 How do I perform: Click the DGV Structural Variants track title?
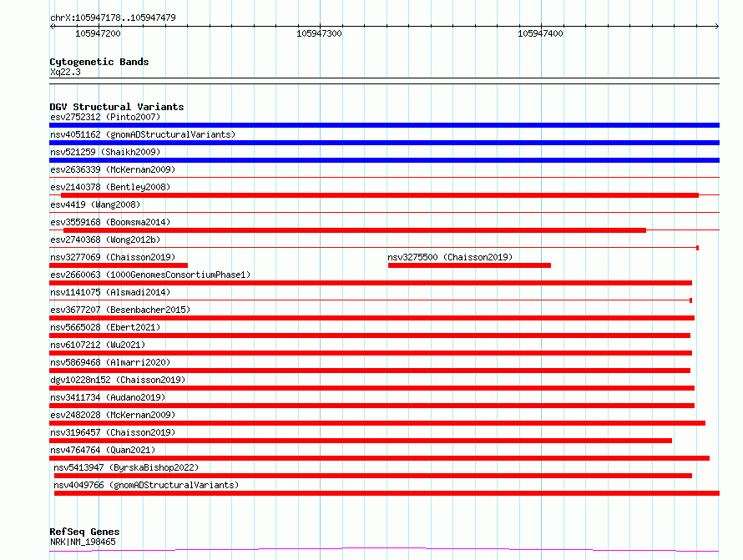pos(117,107)
